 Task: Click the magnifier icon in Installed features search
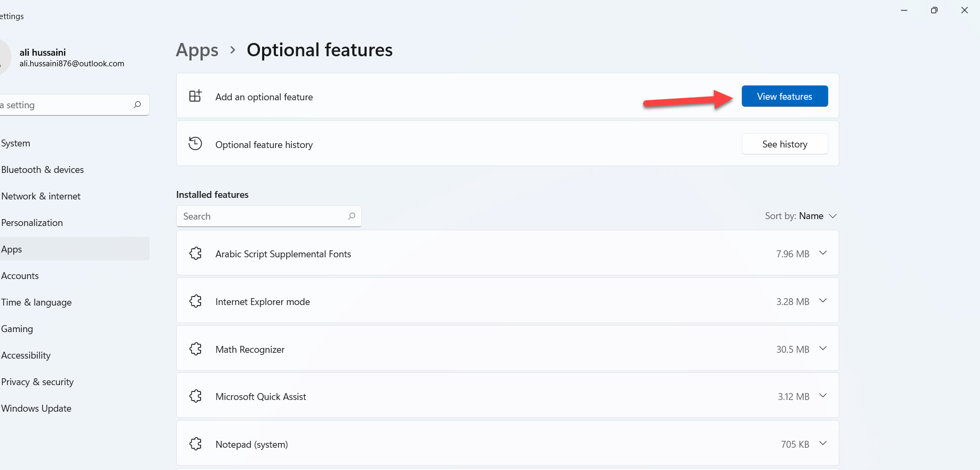351,216
